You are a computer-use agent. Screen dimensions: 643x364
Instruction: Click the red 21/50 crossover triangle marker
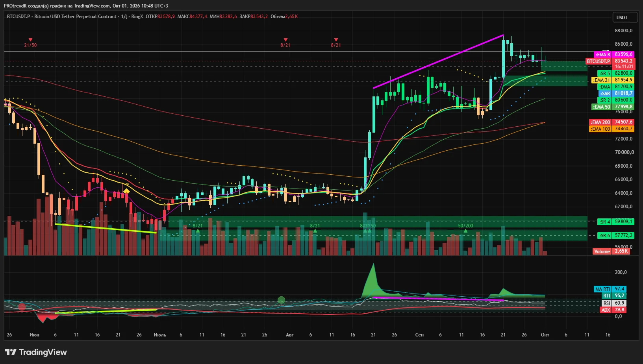[x=30, y=40]
